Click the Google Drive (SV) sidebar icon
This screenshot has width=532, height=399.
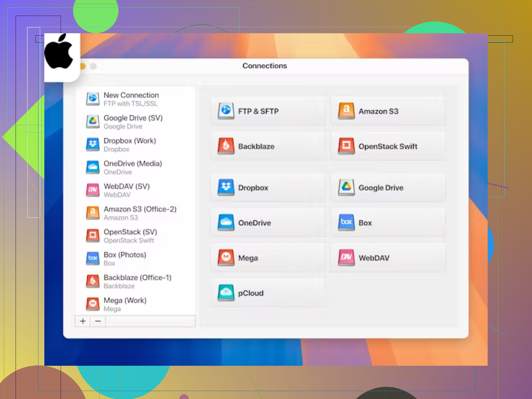93,122
